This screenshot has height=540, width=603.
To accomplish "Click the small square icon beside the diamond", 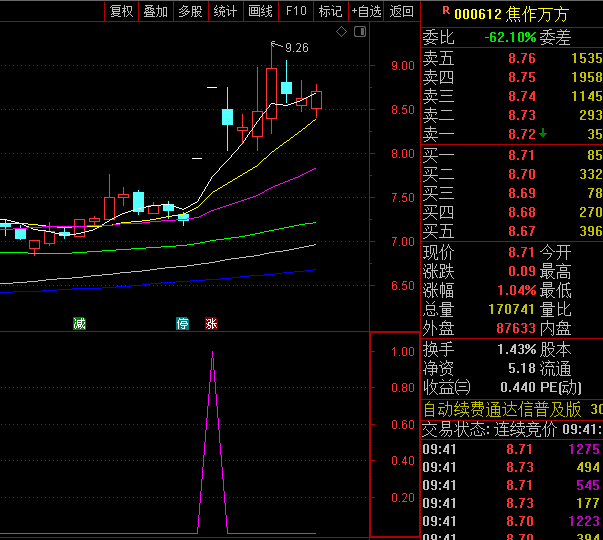I will (x=358, y=32).
